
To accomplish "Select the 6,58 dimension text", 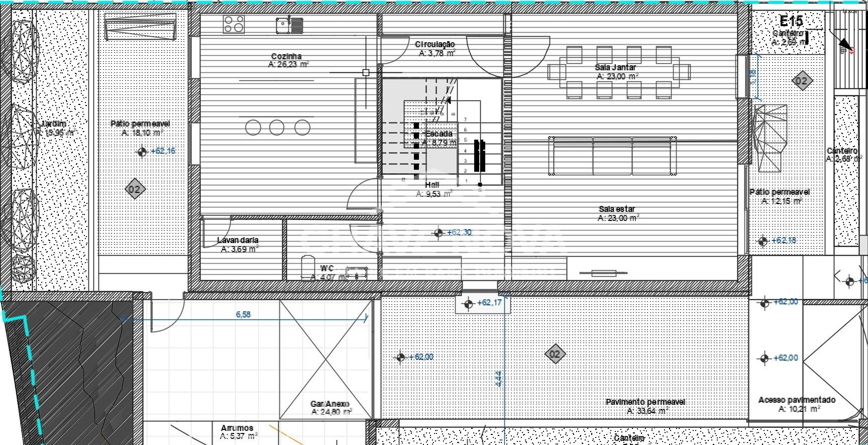I will (243, 315).
